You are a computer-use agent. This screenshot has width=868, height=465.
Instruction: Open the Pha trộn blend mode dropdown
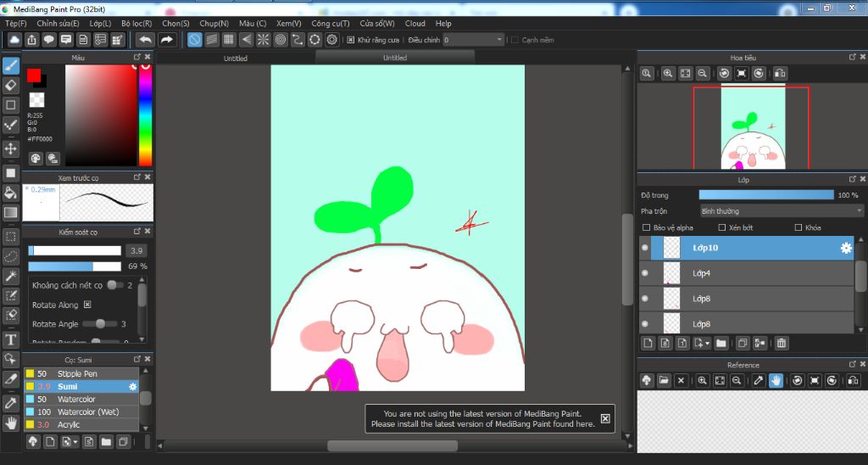(x=781, y=210)
